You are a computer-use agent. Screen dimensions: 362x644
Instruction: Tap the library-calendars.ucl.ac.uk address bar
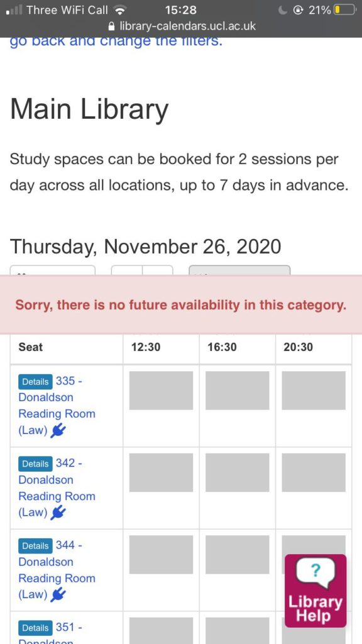(x=181, y=26)
